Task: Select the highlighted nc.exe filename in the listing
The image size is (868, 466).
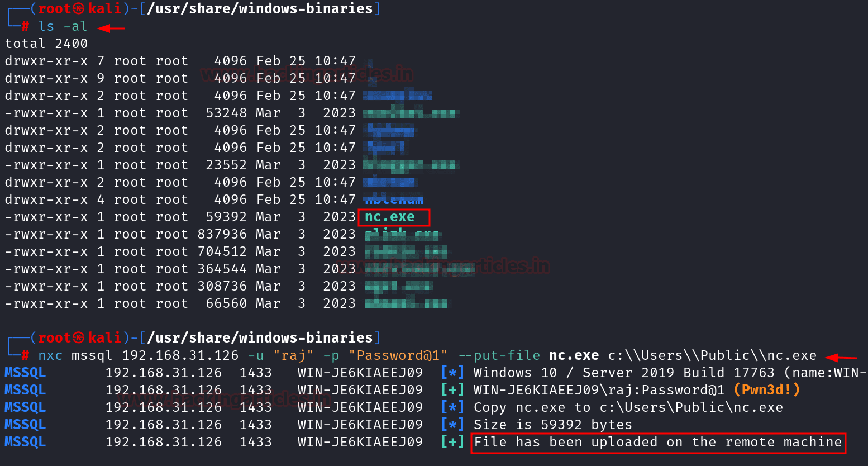Action: [390, 217]
